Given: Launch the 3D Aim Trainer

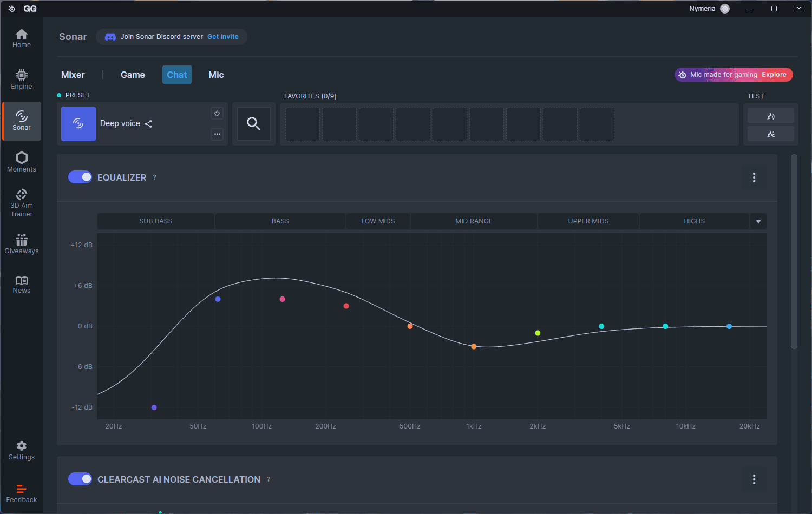Looking at the screenshot, I should [22, 203].
